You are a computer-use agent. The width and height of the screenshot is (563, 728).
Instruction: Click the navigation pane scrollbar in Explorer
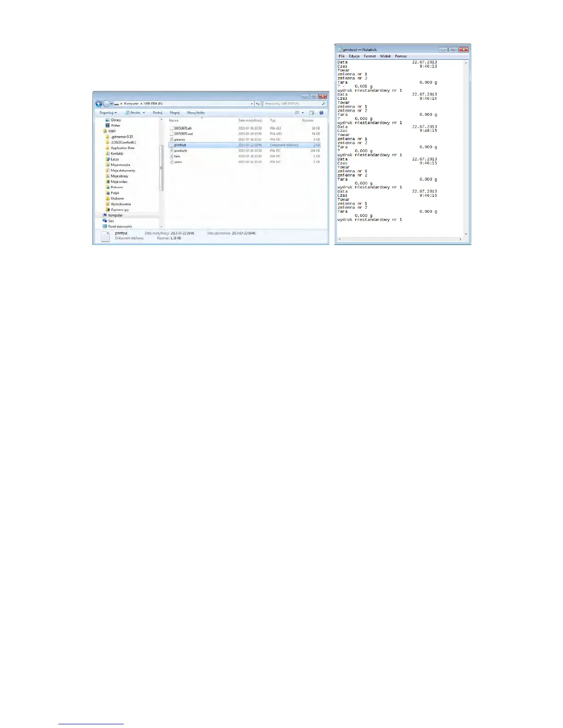[161, 168]
